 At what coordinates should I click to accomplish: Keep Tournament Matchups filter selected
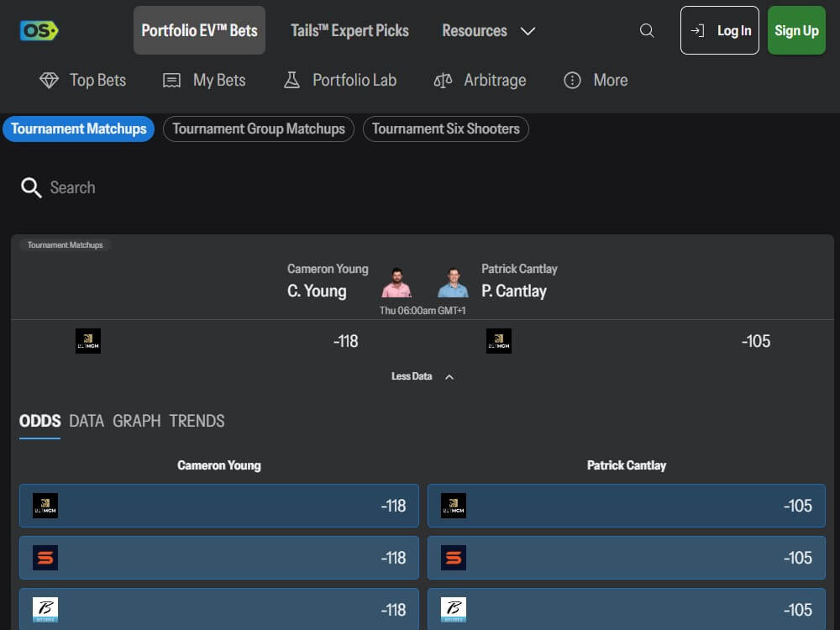pos(78,129)
